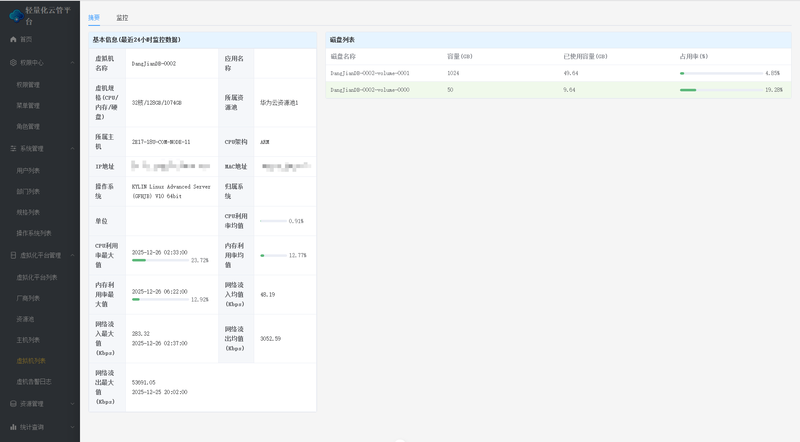Open 角色管理 menu item
The width and height of the screenshot is (800, 442).
pyautogui.click(x=28, y=127)
